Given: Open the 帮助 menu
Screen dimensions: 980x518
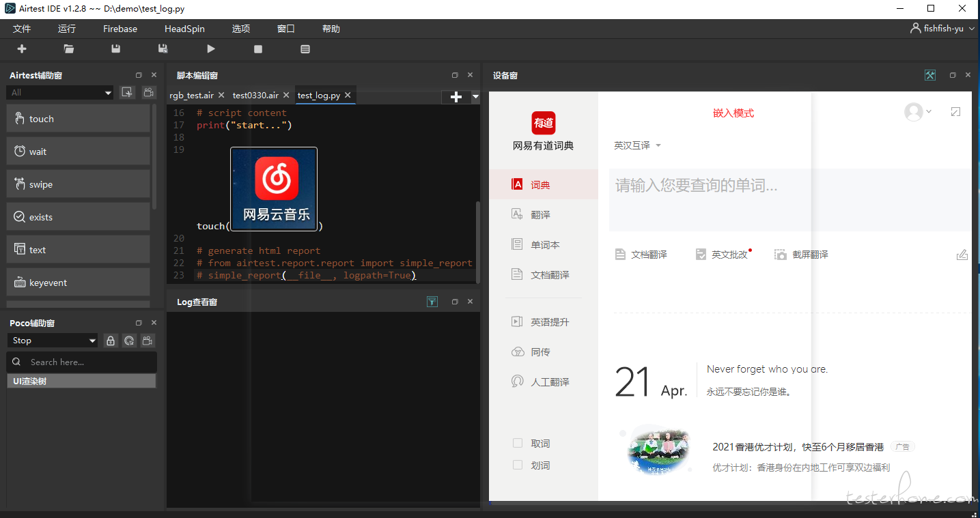Looking at the screenshot, I should (331, 29).
